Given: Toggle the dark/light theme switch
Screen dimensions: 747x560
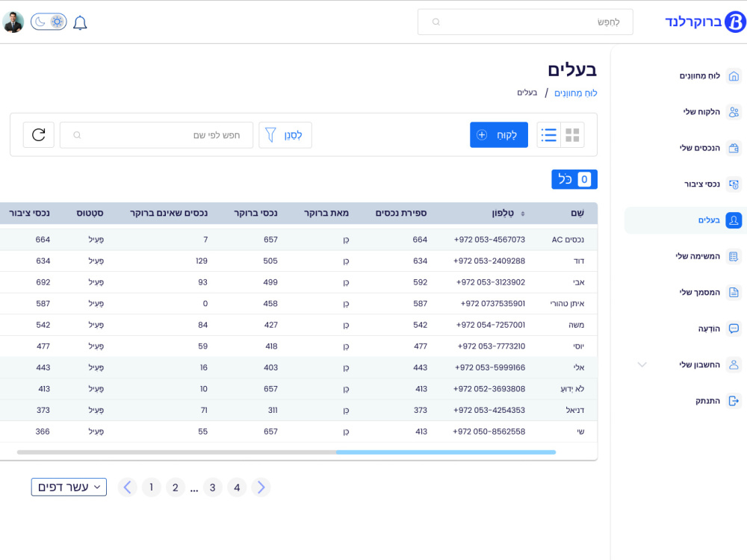Looking at the screenshot, I should click(49, 22).
